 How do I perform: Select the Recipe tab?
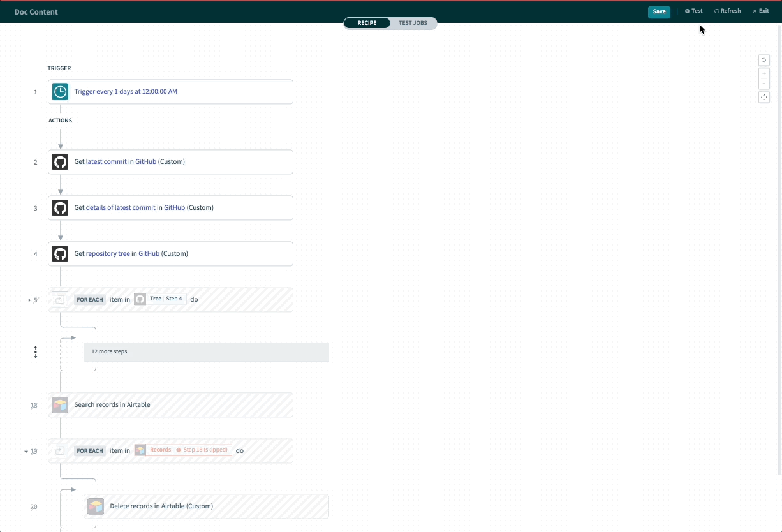click(x=367, y=23)
